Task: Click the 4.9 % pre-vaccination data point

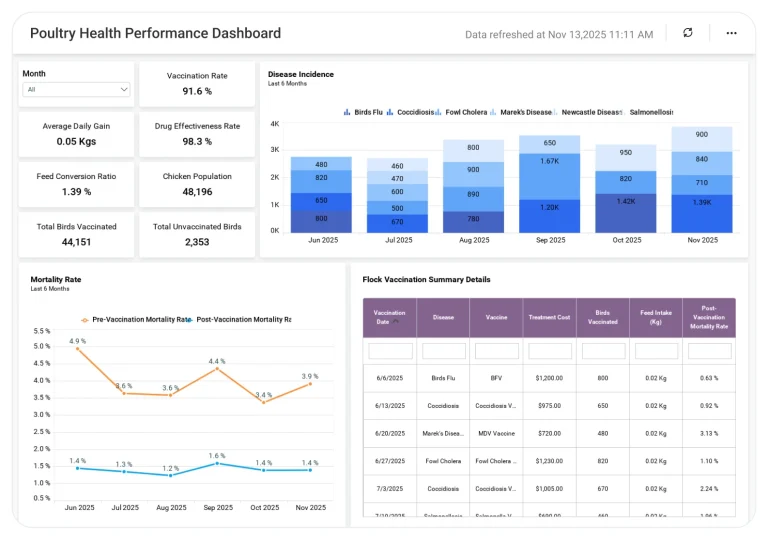Action: [77, 349]
